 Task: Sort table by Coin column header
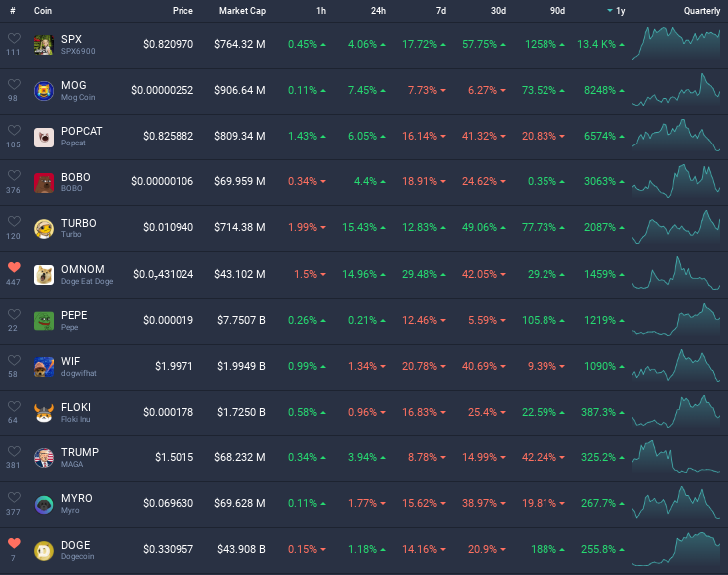(43, 11)
